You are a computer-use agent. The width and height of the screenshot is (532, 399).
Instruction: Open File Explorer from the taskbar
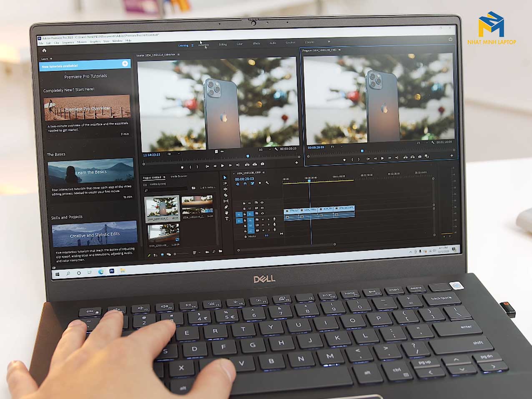click(x=123, y=271)
